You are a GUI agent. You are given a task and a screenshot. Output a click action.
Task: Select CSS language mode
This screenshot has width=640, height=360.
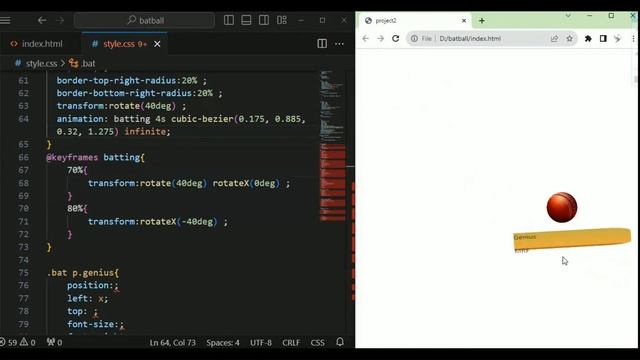318,342
